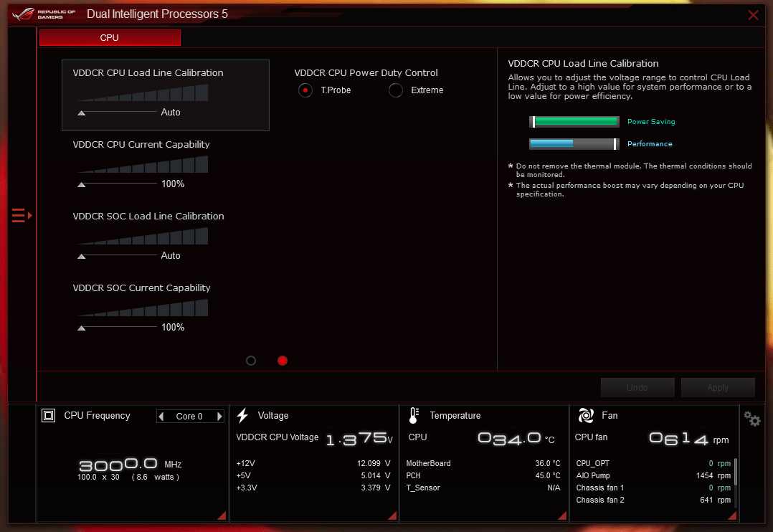
Task: Click the Chassis fan 1 row
Action: click(x=653, y=488)
